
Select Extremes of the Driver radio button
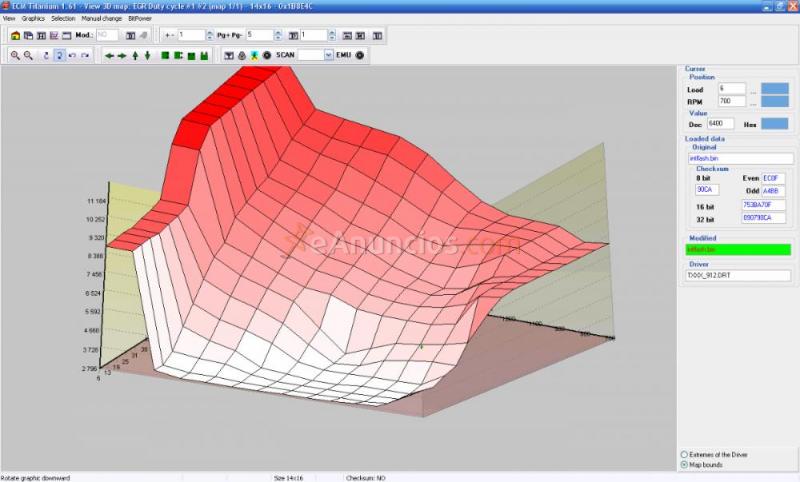tap(684, 455)
